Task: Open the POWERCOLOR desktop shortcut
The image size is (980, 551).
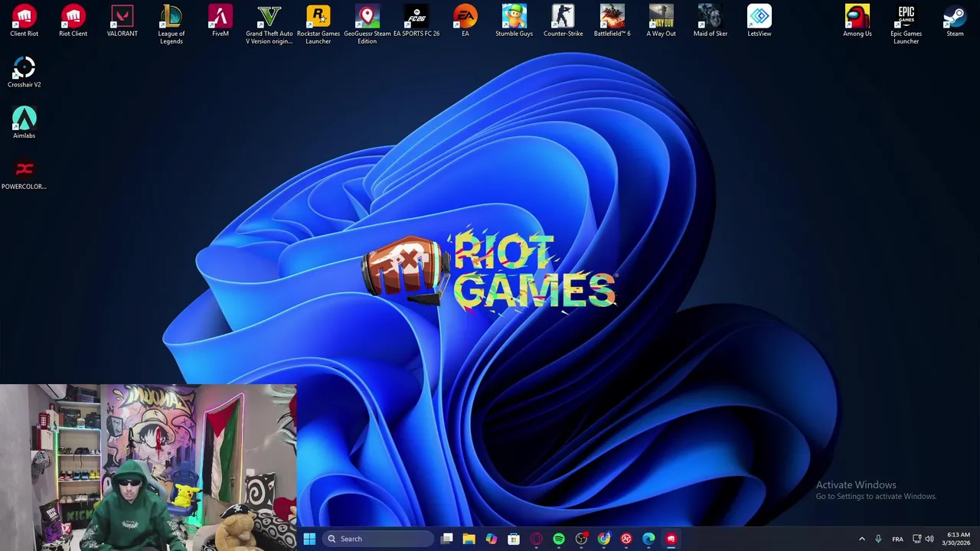Action: point(24,174)
